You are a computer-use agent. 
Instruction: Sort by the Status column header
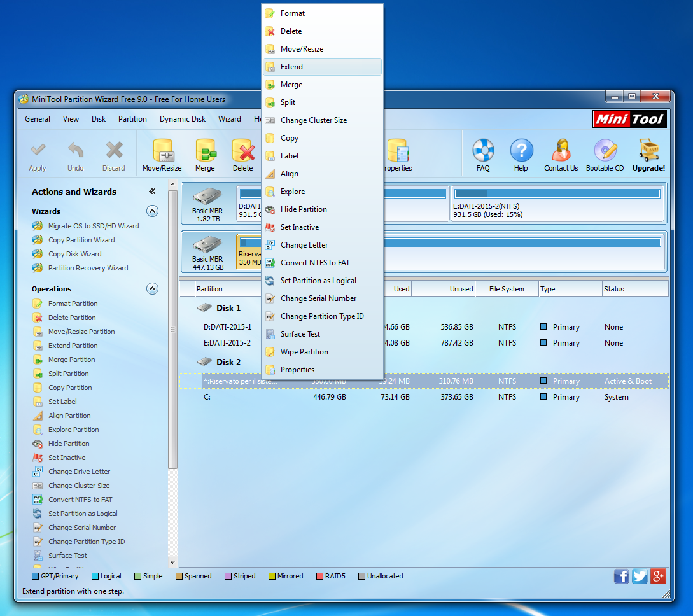[x=634, y=289]
